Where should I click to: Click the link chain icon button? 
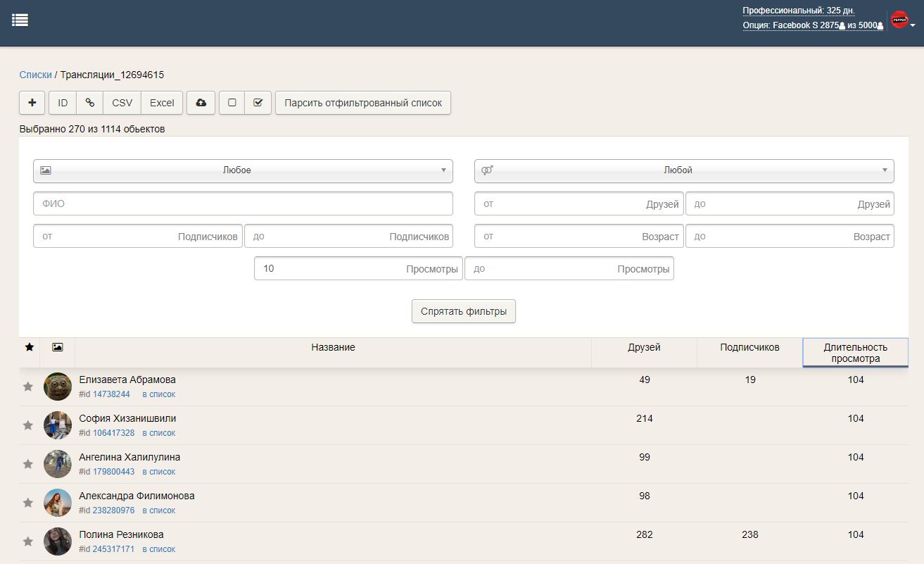[90, 103]
